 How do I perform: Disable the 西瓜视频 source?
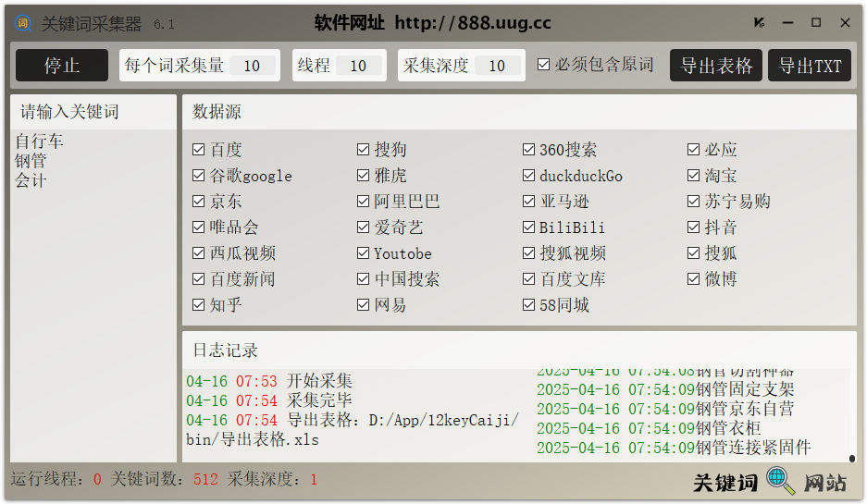click(199, 252)
